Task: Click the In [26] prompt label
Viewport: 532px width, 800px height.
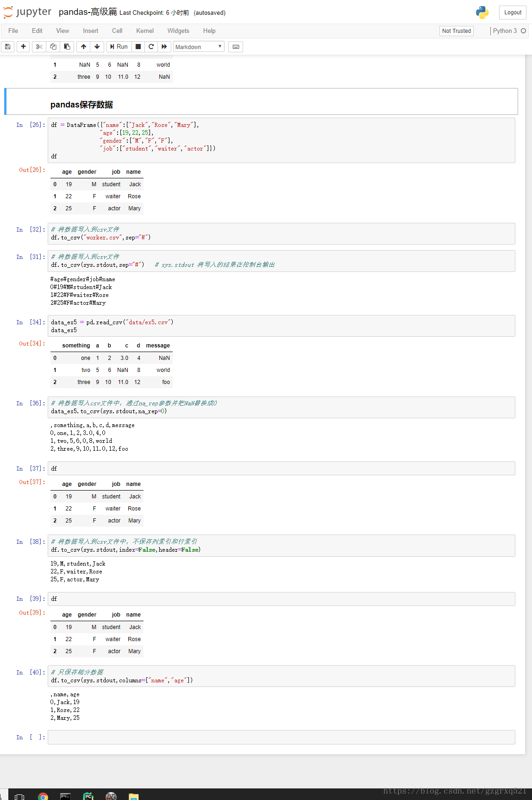Action: coord(31,125)
